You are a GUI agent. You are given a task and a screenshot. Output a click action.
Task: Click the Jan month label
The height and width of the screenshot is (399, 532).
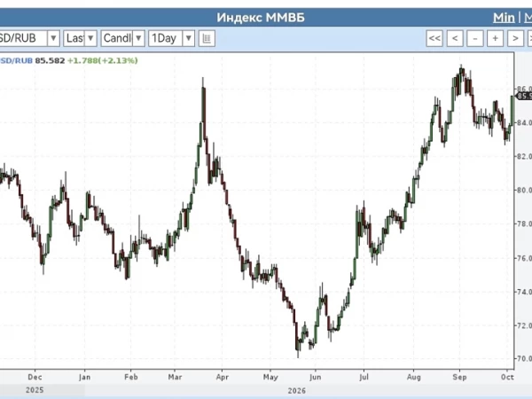84,377
